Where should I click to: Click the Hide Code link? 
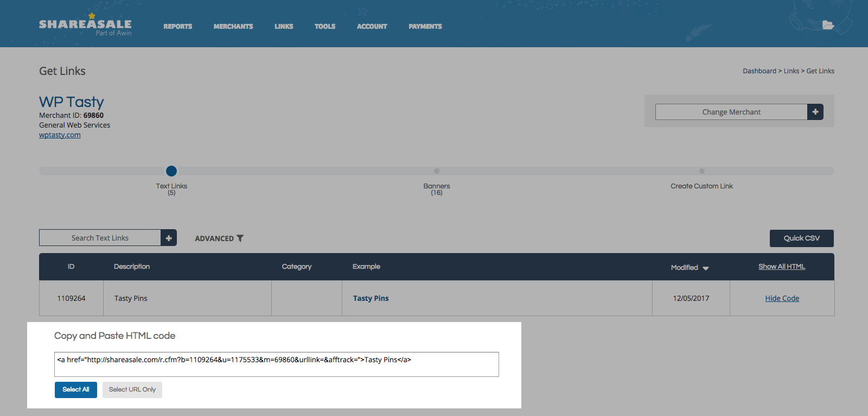coord(782,298)
